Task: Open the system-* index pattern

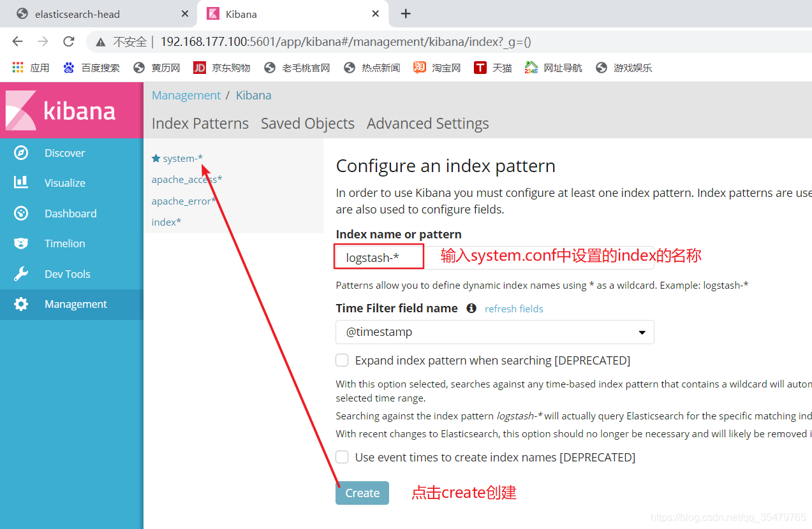Action: 182,158
